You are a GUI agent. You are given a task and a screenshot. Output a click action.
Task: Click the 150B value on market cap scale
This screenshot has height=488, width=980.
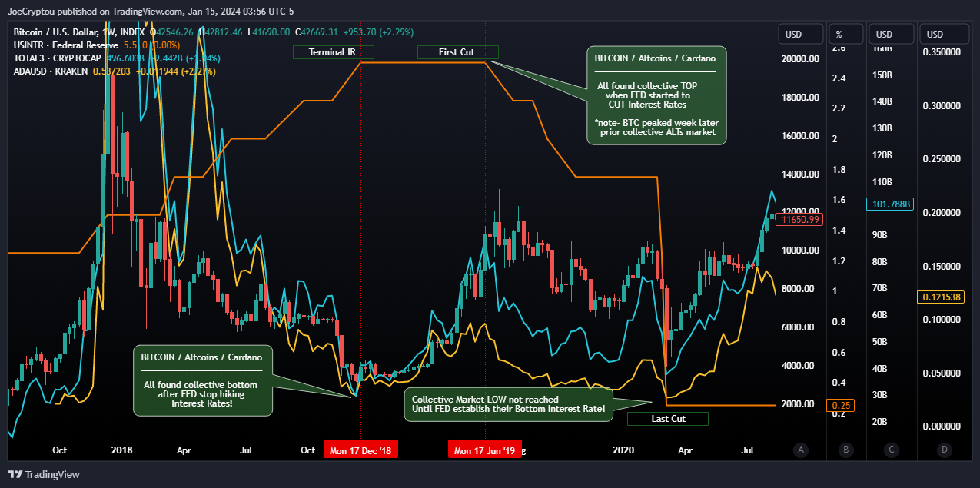(881, 75)
